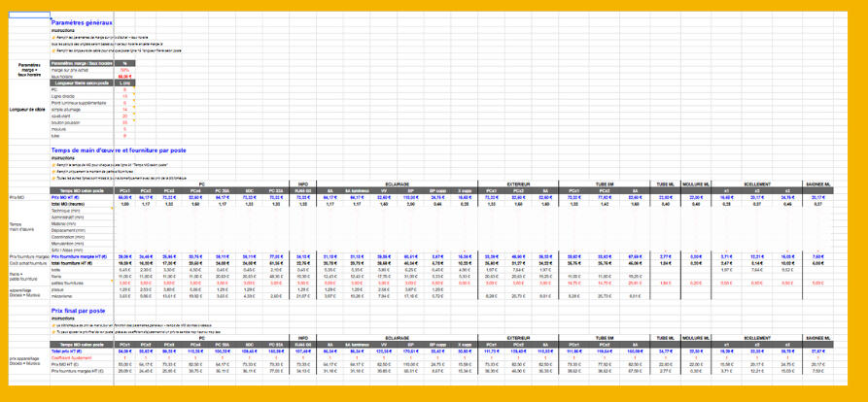Click the 'taux horaire' value cell
Screen dimensions: 868x402
124,76
